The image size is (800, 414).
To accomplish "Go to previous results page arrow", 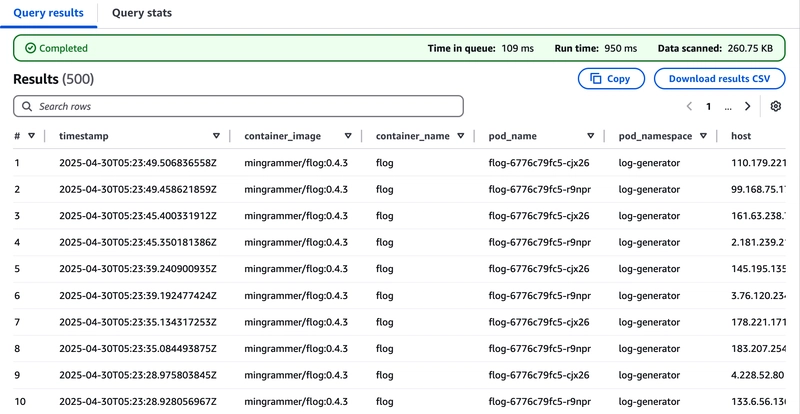I will (689, 106).
